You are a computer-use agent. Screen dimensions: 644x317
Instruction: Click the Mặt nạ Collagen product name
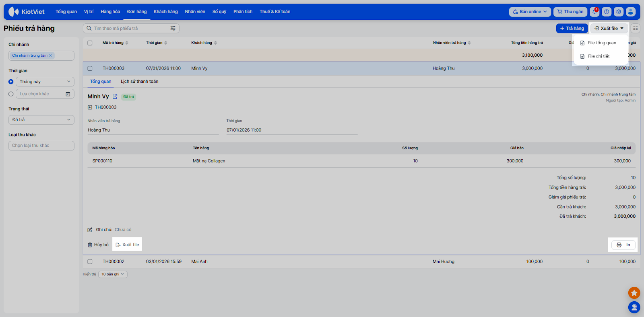click(209, 161)
